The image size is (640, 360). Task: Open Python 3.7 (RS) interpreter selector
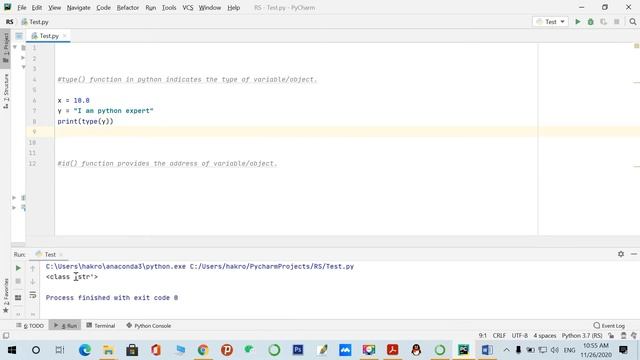582,336
